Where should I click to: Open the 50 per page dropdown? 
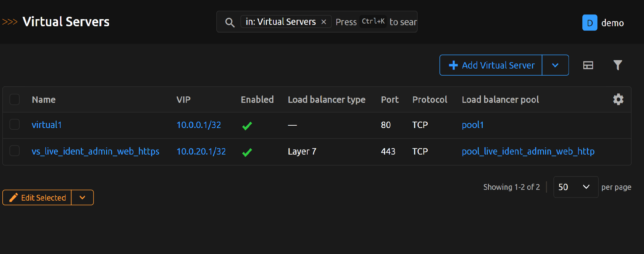point(575,187)
